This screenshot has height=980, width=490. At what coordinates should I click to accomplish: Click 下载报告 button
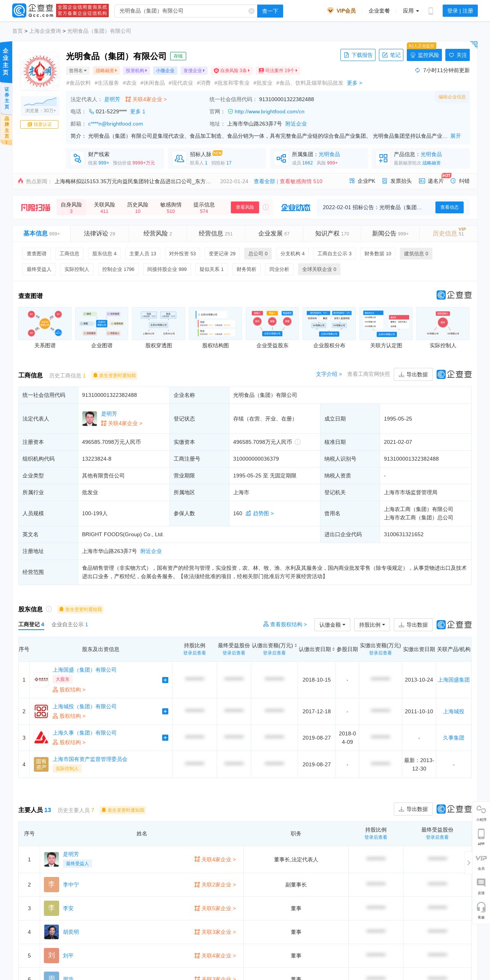[x=358, y=55]
